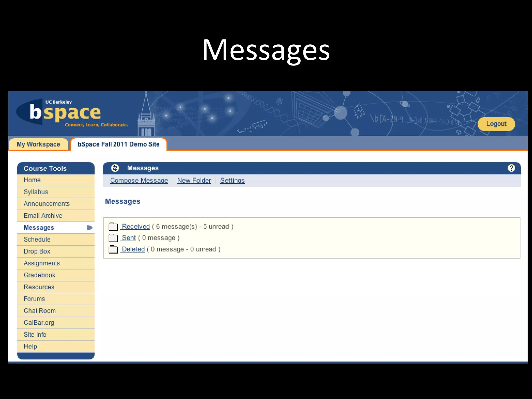Open Syllabus in Course Tools
Screen dimensions: 532x399
click(x=56, y=192)
